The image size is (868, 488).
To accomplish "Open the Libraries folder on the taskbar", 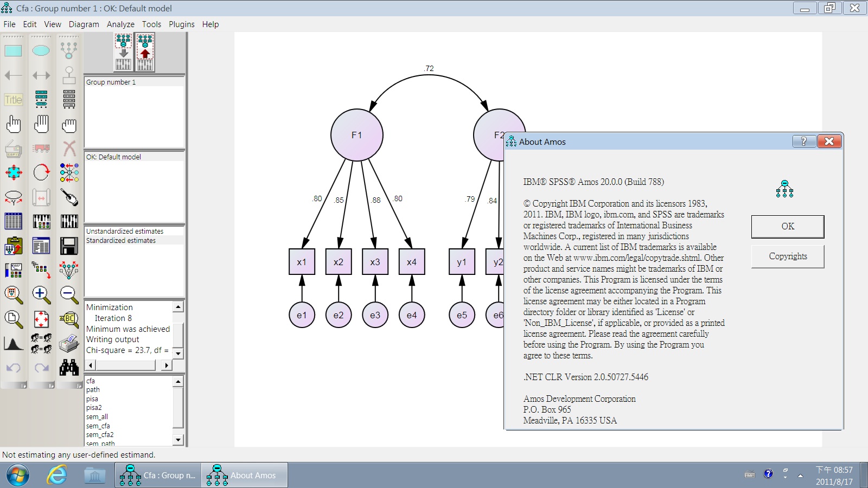I will [95, 476].
